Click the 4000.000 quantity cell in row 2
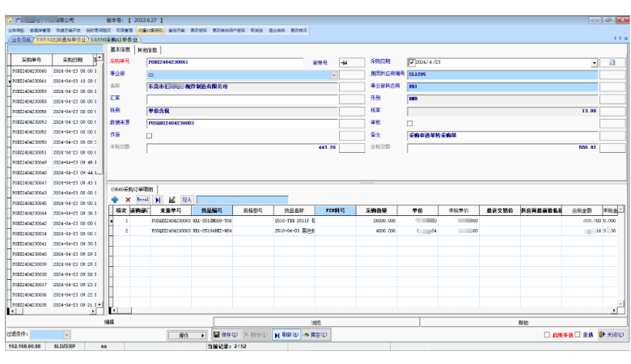The height and width of the screenshot is (364, 631). [x=376, y=231]
